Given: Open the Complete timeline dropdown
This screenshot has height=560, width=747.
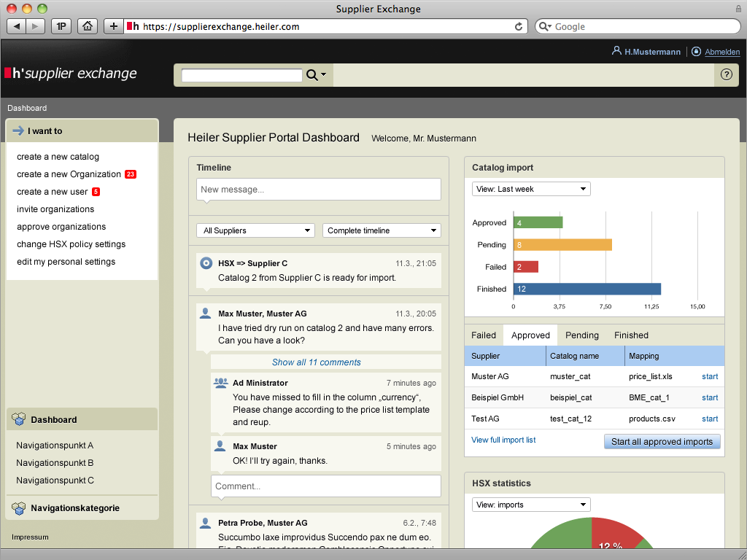Looking at the screenshot, I should coord(382,230).
